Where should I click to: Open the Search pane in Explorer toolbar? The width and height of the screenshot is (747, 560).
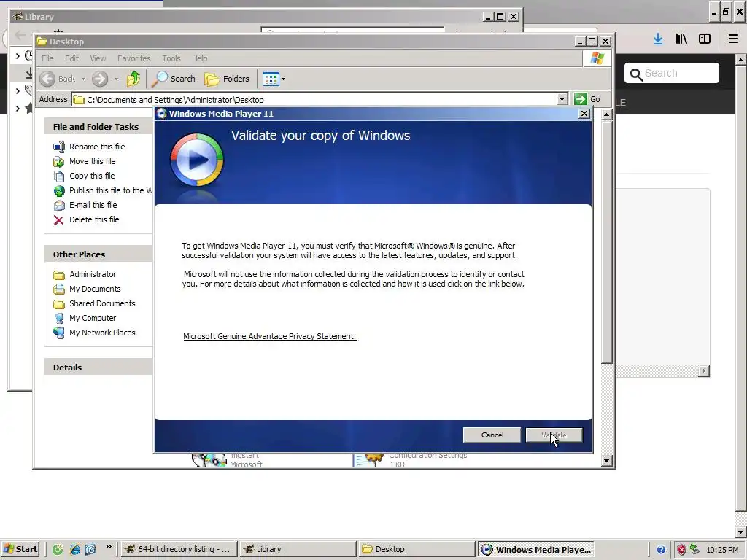(174, 79)
